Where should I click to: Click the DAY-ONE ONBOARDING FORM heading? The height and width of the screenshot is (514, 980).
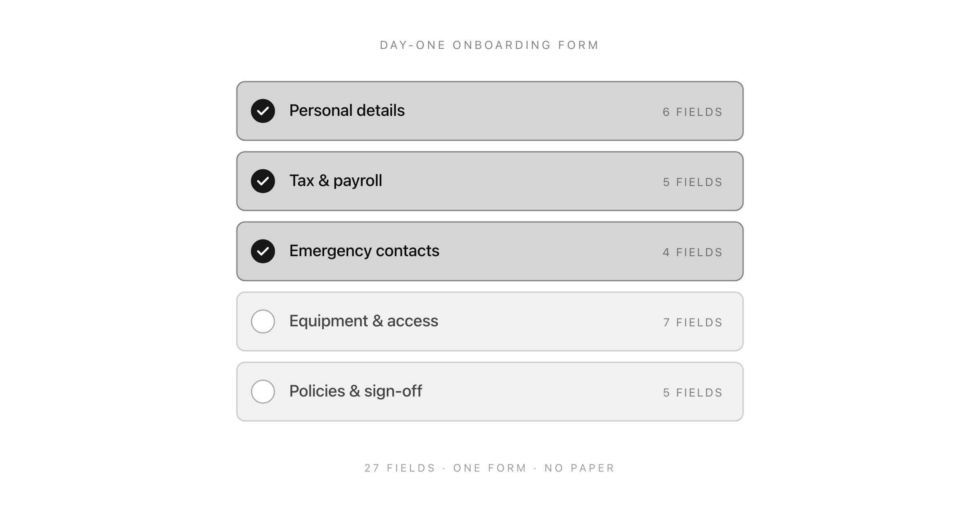tap(490, 45)
